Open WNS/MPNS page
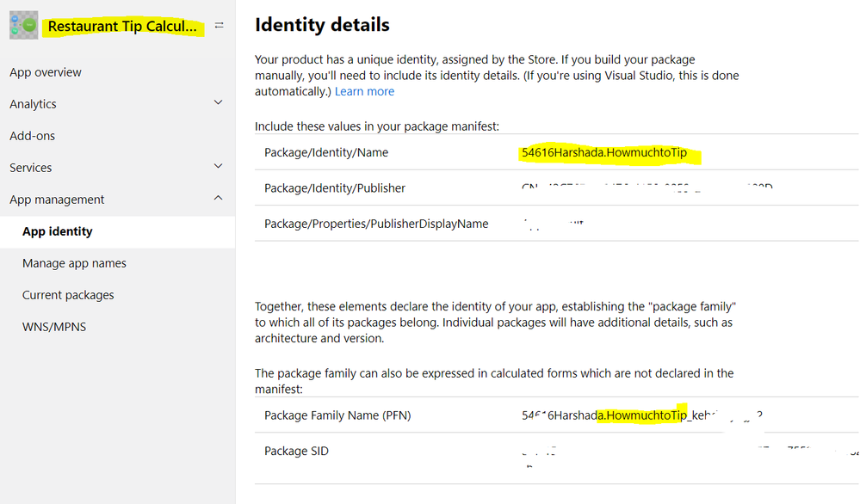 coord(54,327)
